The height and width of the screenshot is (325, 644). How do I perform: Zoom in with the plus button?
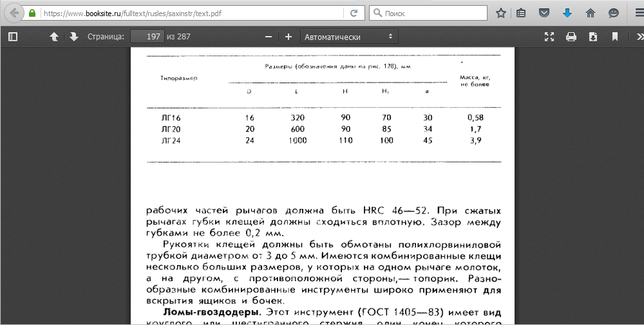[289, 37]
